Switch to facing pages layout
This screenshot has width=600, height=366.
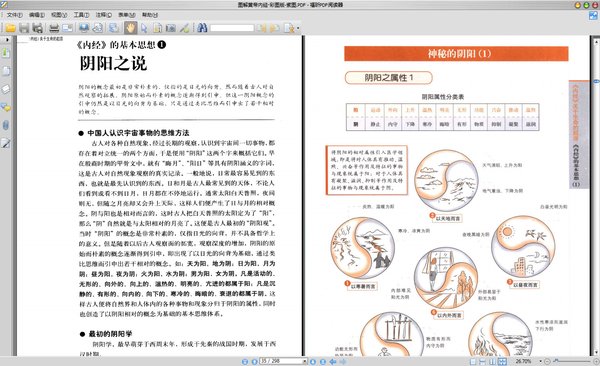492,361
